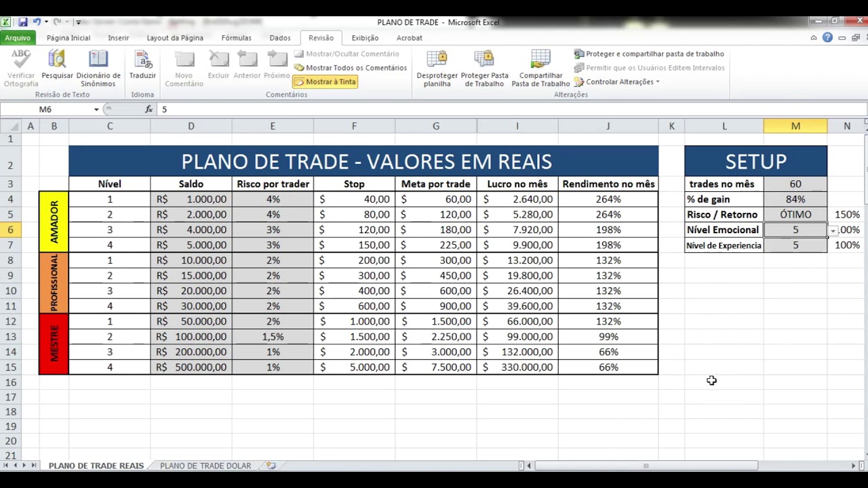Open the Acrobat ribbon tab
The width and height of the screenshot is (868, 488).
click(409, 38)
